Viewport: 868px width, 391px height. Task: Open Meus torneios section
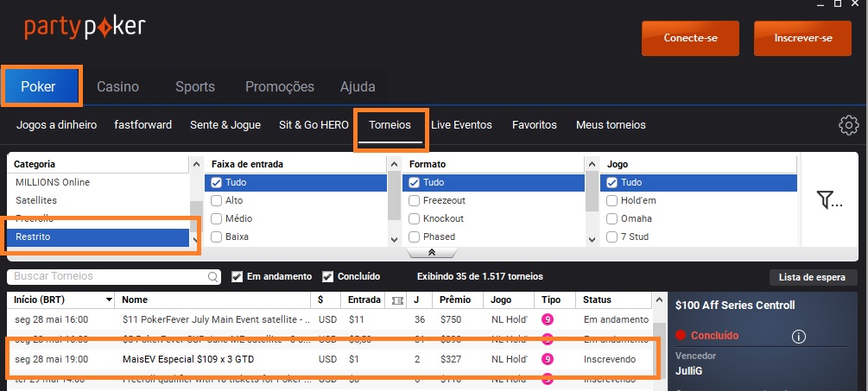tap(611, 125)
